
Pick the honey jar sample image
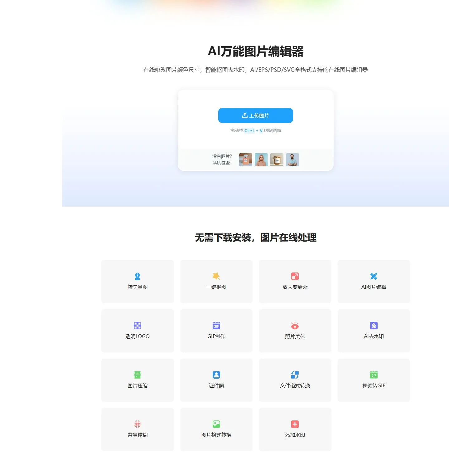[x=277, y=160]
